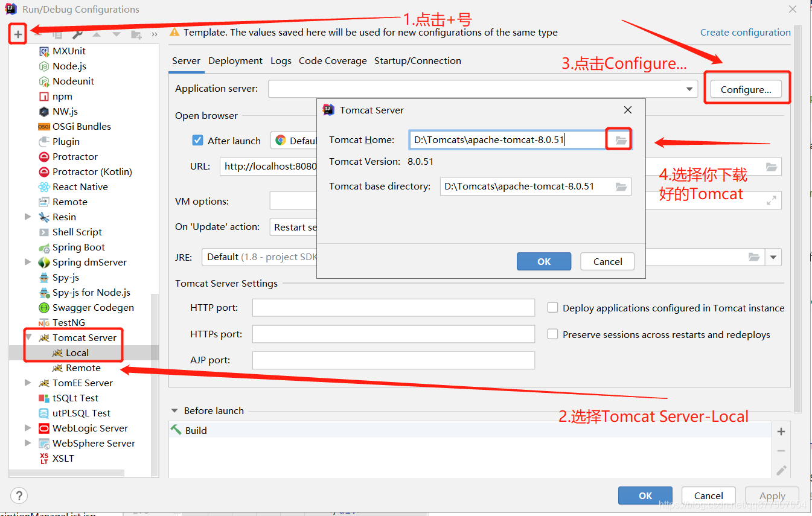Enable Deploy applications configured in Tomcat instance
Image resolution: width=812 pixels, height=516 pixels.
click(552, 307)
